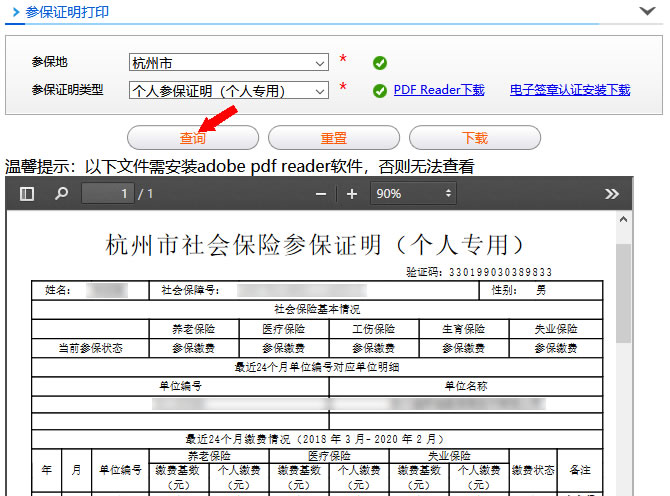Collapse the 参保证明打印 panel chevron
The width and height of the screenshot is (670, 496).
[647, 11]
